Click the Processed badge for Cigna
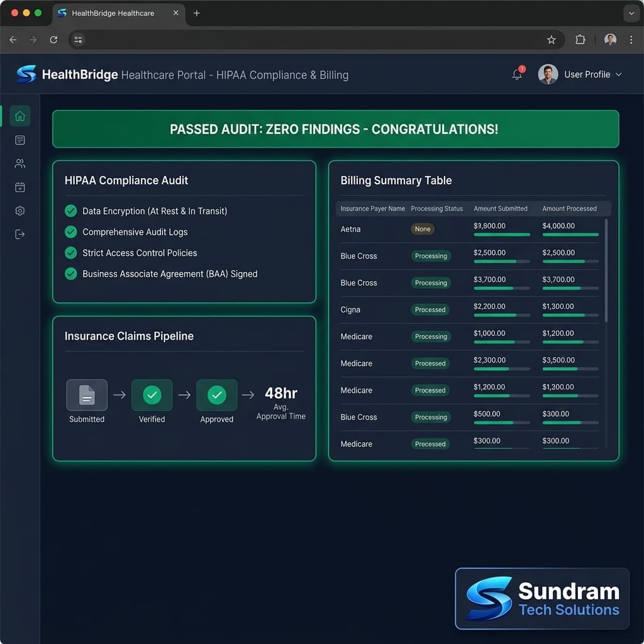Viewport: 644px width, 644px height. coord(430,309)
